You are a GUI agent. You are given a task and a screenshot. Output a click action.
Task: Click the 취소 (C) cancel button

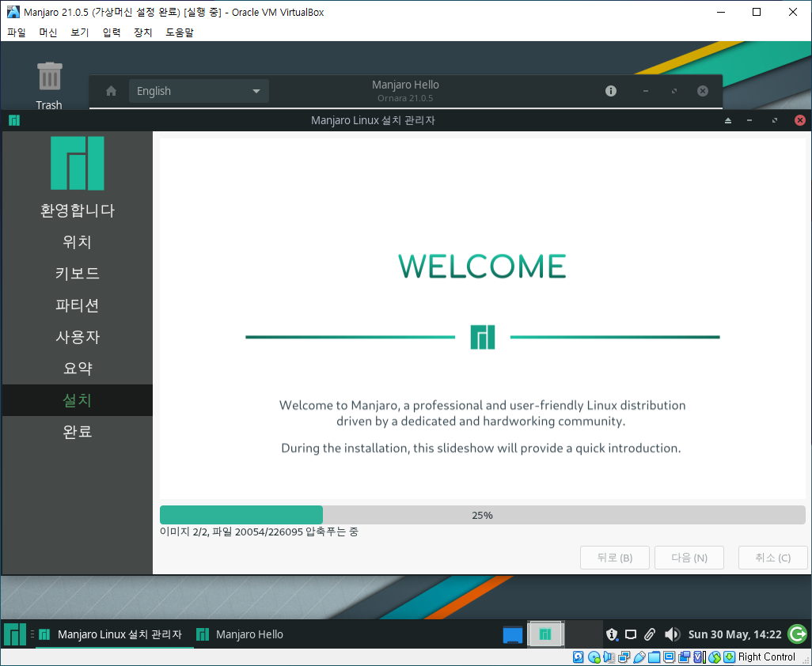tap(772, 558)
